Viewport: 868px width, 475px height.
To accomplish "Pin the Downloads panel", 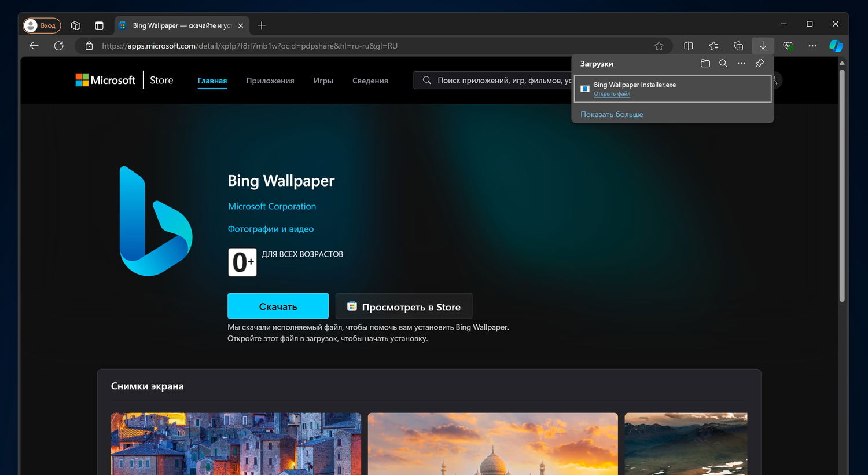I will 760,64.
